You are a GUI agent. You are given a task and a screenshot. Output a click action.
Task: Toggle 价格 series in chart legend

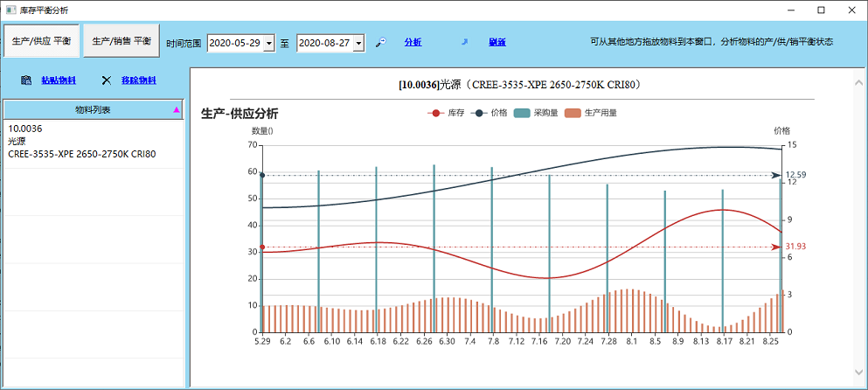coord(489,113)
